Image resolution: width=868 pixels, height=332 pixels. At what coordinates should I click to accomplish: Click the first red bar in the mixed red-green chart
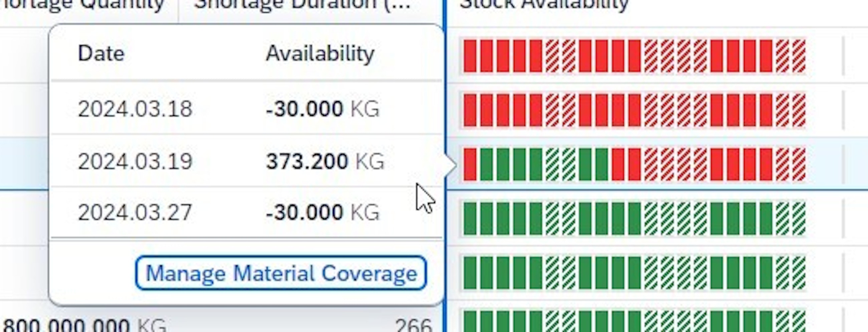coord(470,164)
